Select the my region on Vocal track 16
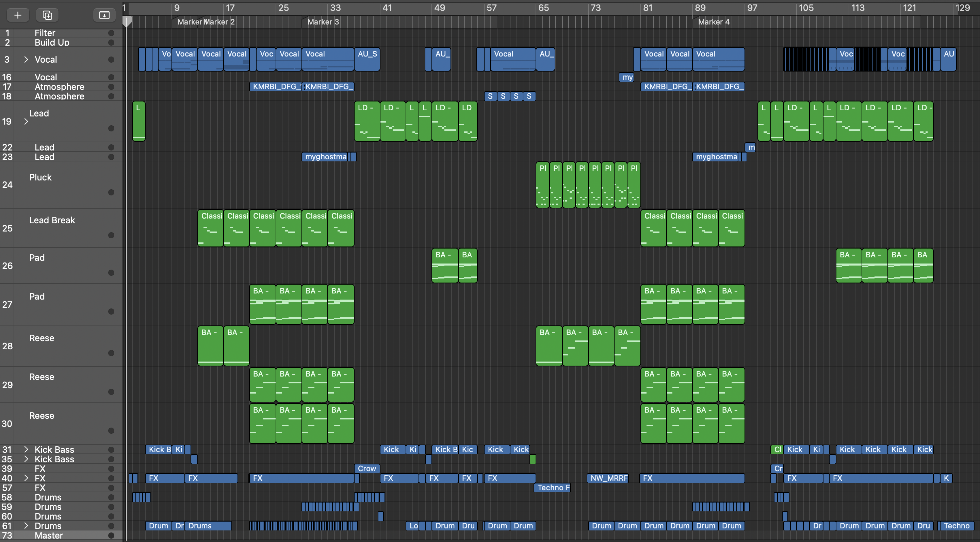The height and width of the screenshot is (542, 980). point(626,77)
